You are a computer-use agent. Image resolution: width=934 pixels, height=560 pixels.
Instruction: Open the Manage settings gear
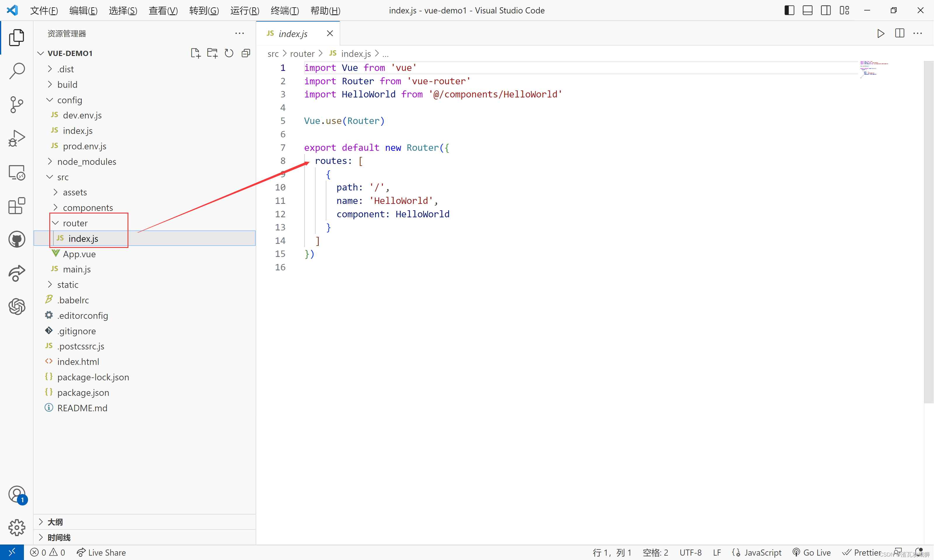tap(17, 528)
